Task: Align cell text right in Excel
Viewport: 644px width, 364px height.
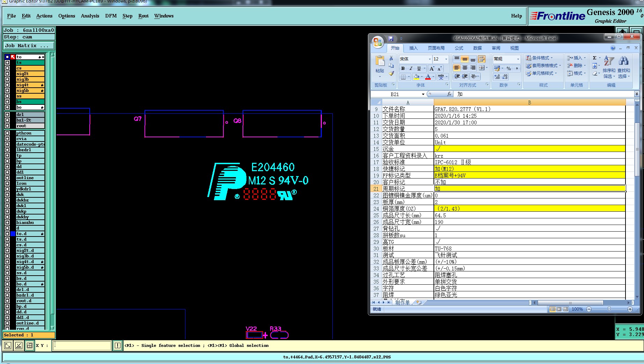Action: pyautogui.click(x=473, y=68)
